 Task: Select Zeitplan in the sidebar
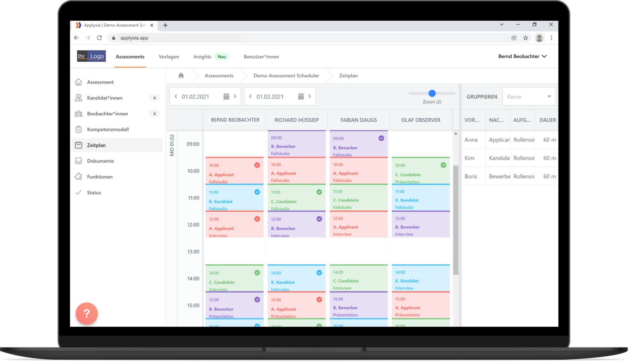pyautogui.click(x=117, y=145)
